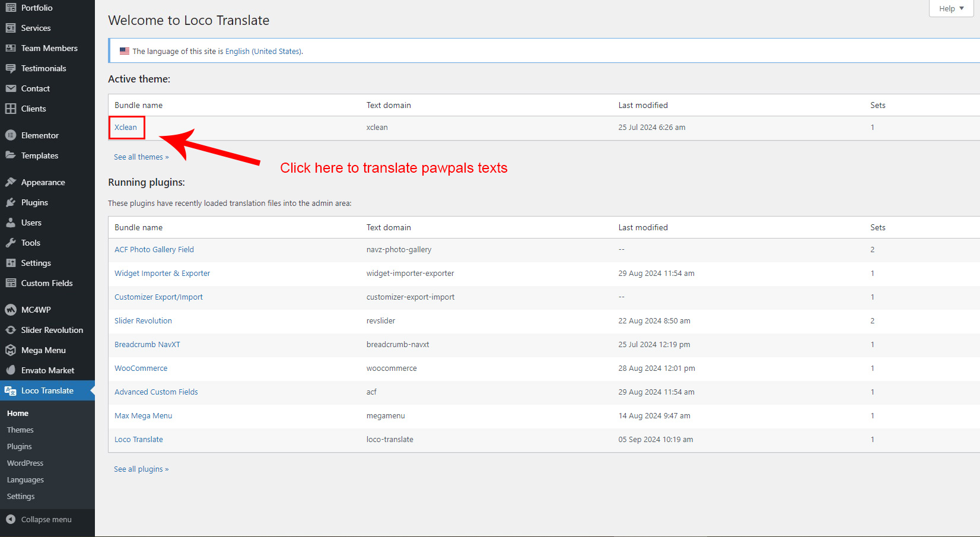Screen dimensions: 980x537
Task: Click the MC4WP icon in the sidebar
Action: pyautogui.click(x=11, y=310)
